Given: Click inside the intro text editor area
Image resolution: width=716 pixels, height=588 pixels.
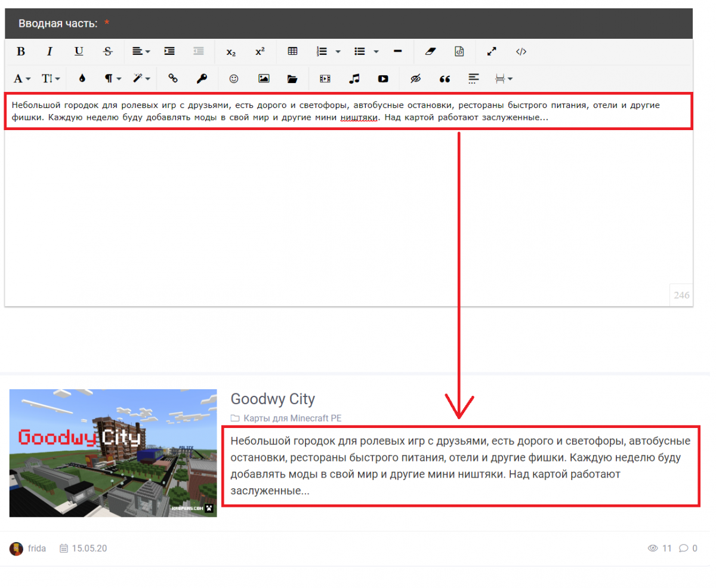Looking at the screenshot, I should 346,209.
